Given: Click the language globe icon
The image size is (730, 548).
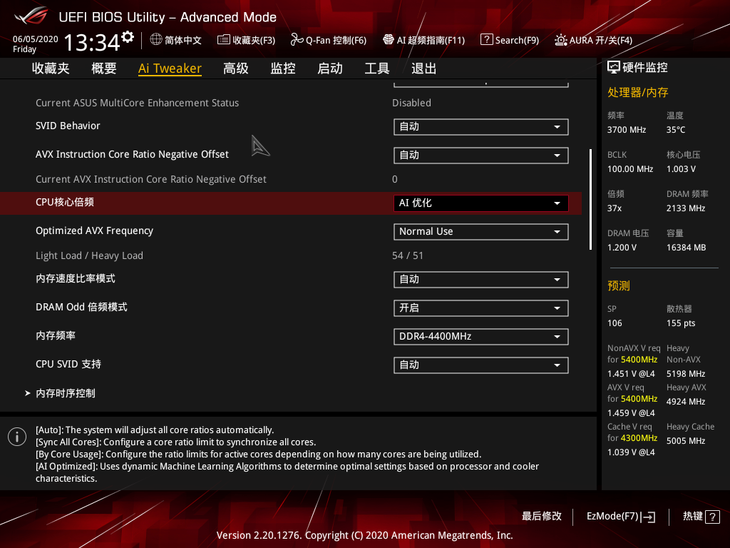Looking at the screenshot, I should click(156, 39).
